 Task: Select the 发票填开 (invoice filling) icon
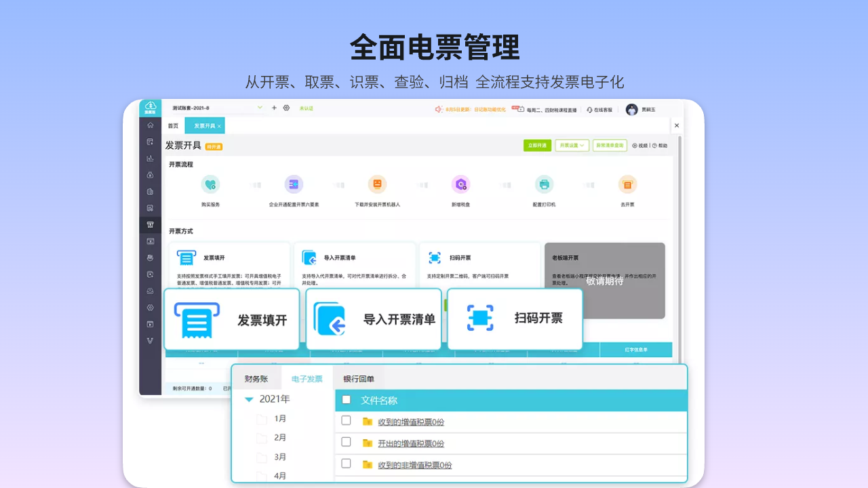(x=197, y=319)
